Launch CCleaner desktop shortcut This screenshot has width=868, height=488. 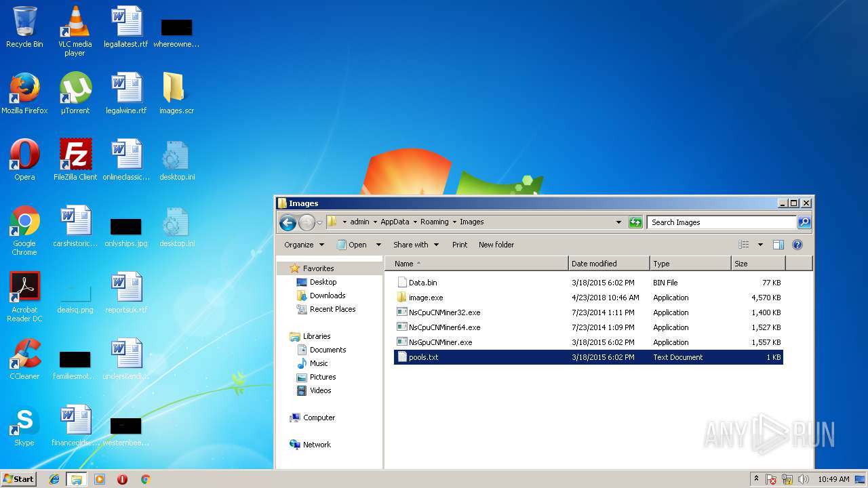[x=24, y=359]
